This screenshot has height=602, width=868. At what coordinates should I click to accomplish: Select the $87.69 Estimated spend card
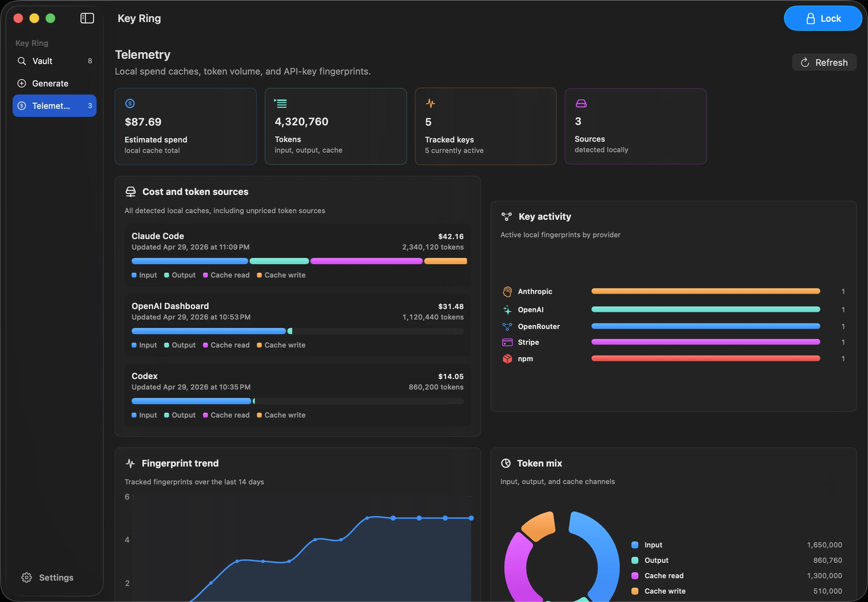185,126
